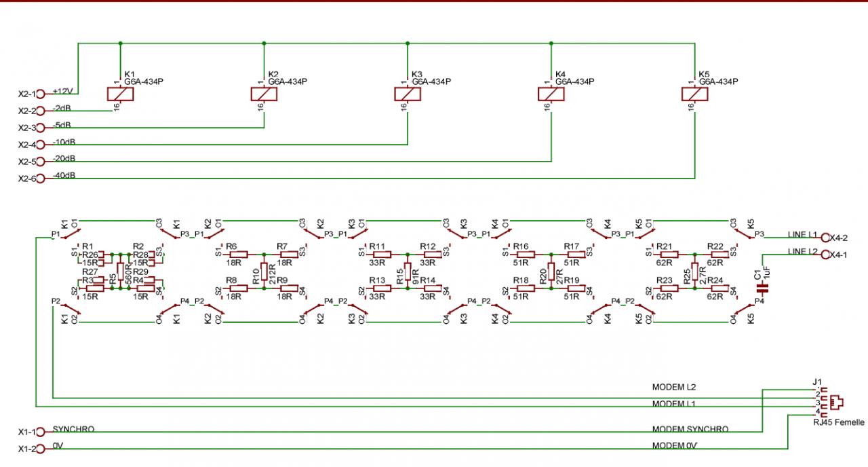Click the G6A-434P text under K3
Screen dimensions: 868x467
[431, 81]
